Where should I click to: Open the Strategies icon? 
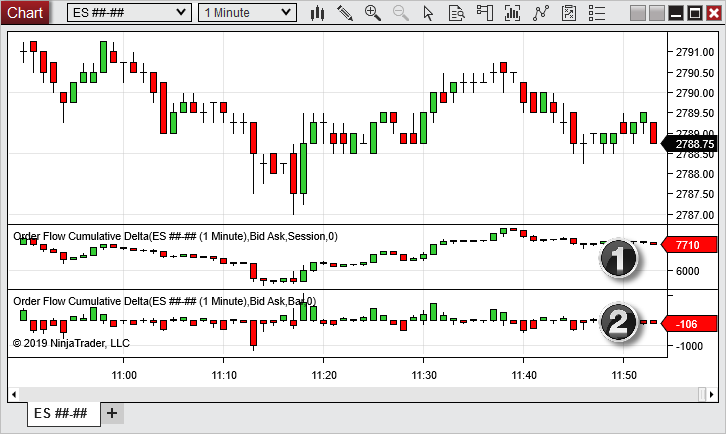click(x=569, y=13)
